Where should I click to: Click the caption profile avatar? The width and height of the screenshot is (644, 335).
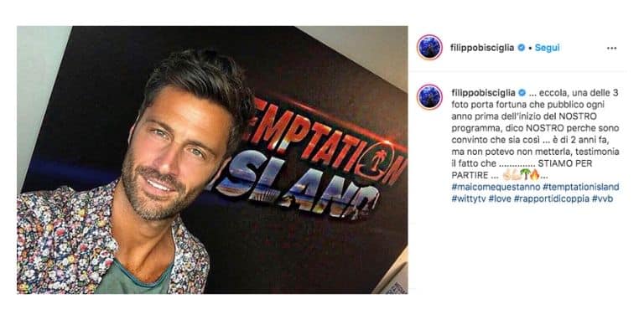click(429, 97)
